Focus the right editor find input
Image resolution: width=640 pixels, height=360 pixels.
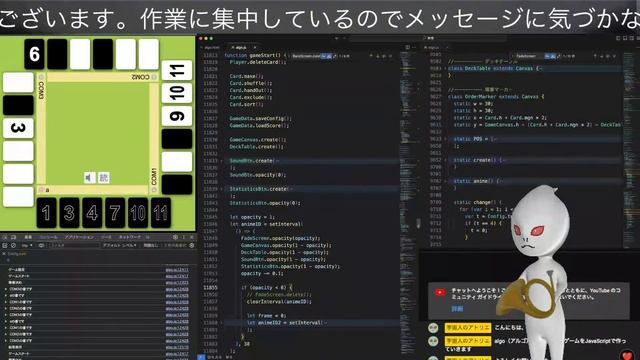pyautogui.click(x=529, y=56)
